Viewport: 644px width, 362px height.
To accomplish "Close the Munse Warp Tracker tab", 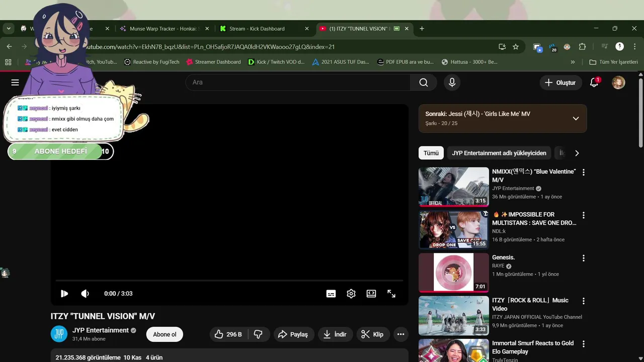I will point(207,29).
